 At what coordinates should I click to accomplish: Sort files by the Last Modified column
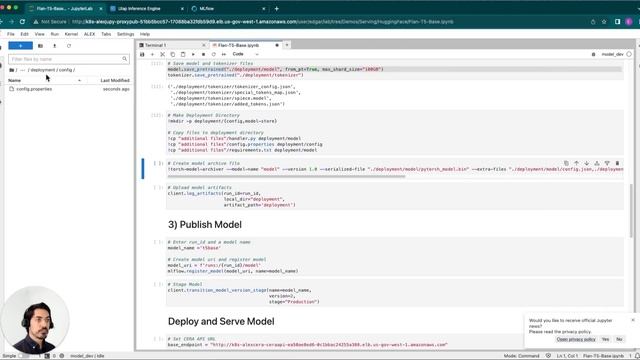tap(115, 80)
